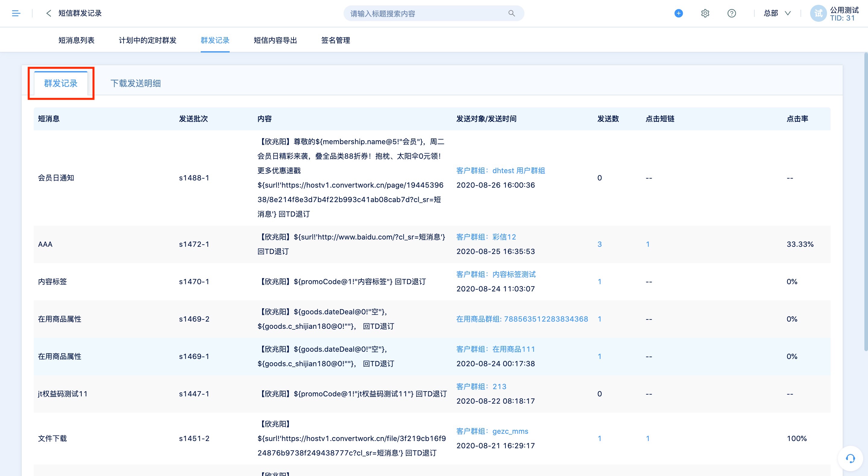Click the user avatar 试
This screenshot has width=868, height=476.
(x=818, y=14)
